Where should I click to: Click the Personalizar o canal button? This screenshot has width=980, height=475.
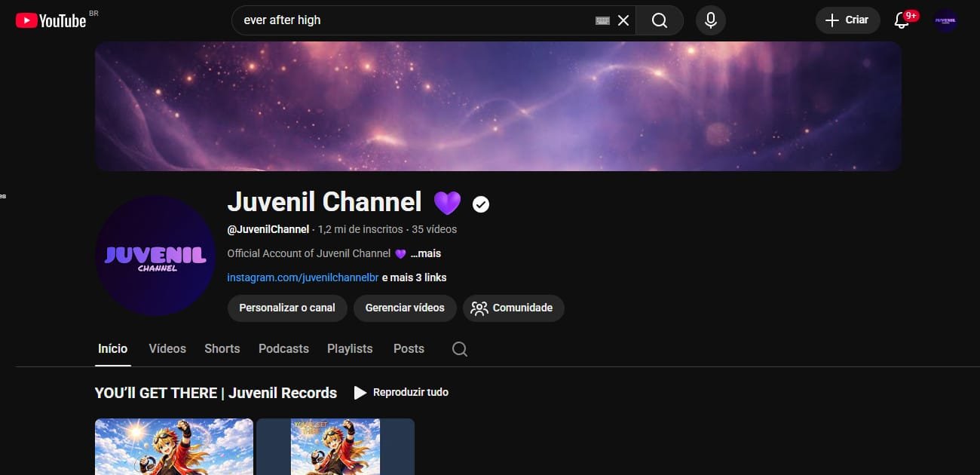(287, 308)
